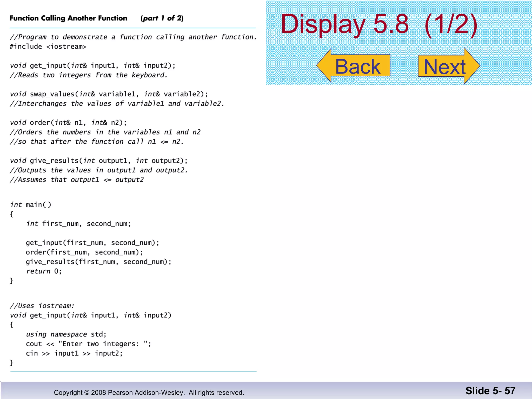Click the '//Reads two integers from the keyboard.' comment

(89, 75)
